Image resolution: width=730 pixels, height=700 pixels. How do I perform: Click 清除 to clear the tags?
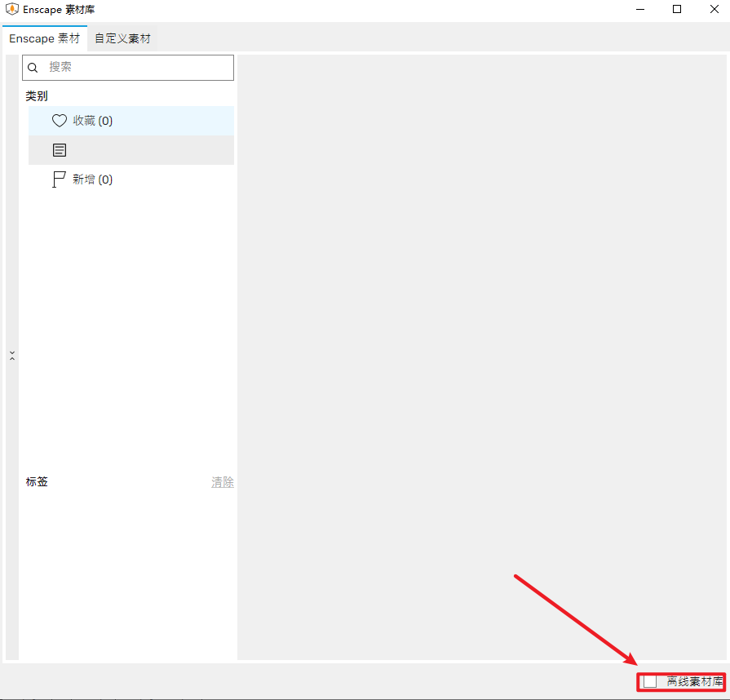(x=222, y=482)
